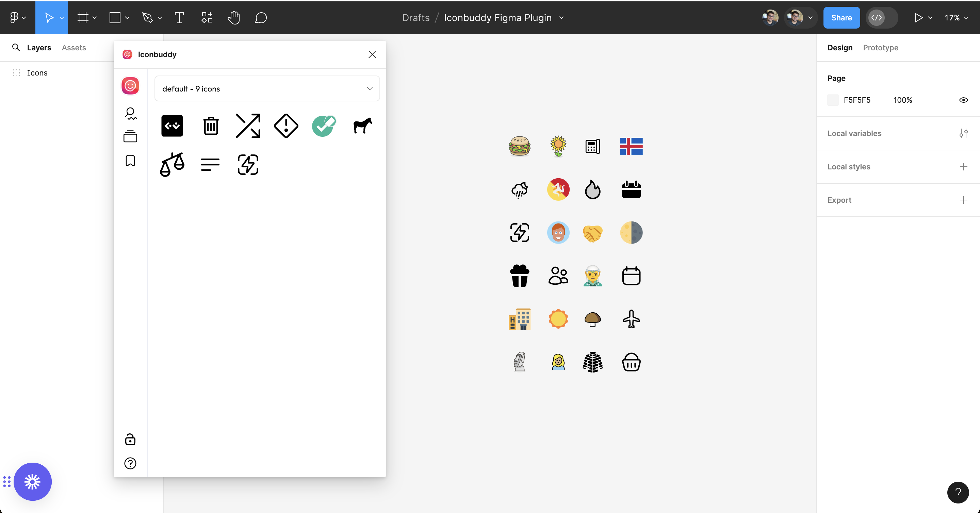This screenshot has width=980, height=513.
Task: Open present options dropdown arrow
Action: point(930,17)
